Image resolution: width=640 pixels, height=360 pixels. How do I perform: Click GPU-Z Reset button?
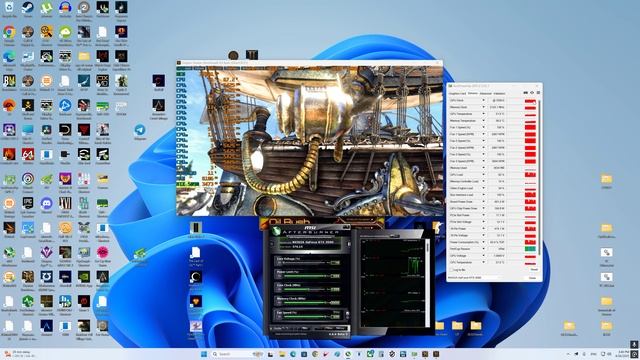(x=533, y=270)
